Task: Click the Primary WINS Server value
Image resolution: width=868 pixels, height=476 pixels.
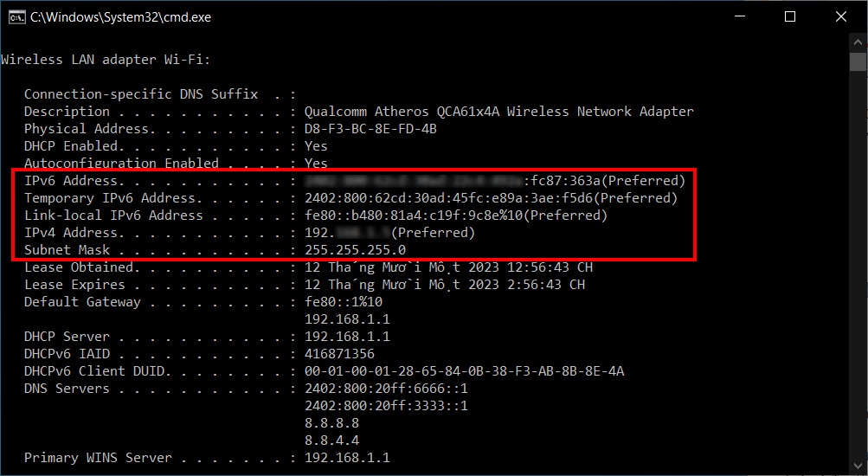Action: 347,458
